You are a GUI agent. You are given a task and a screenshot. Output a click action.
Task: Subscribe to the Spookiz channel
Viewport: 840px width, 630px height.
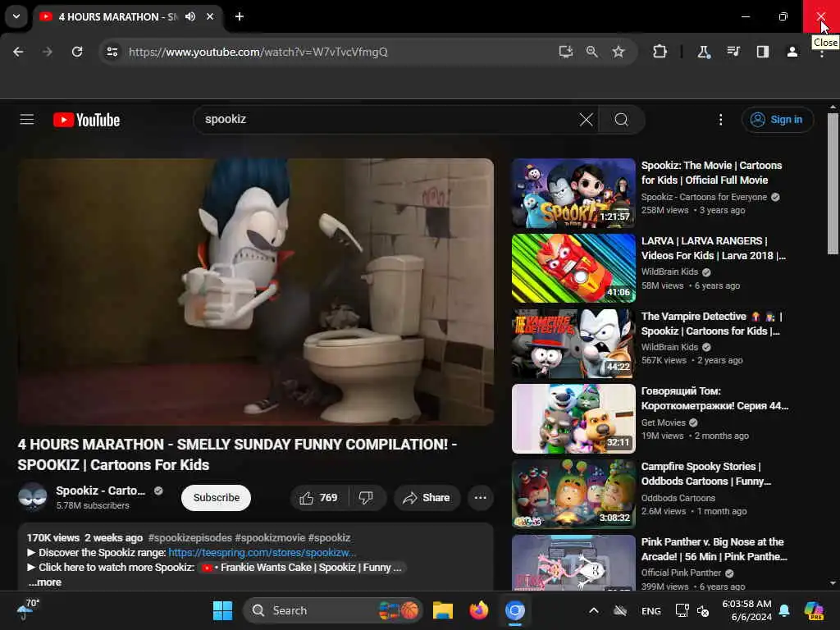coord(217,498)
